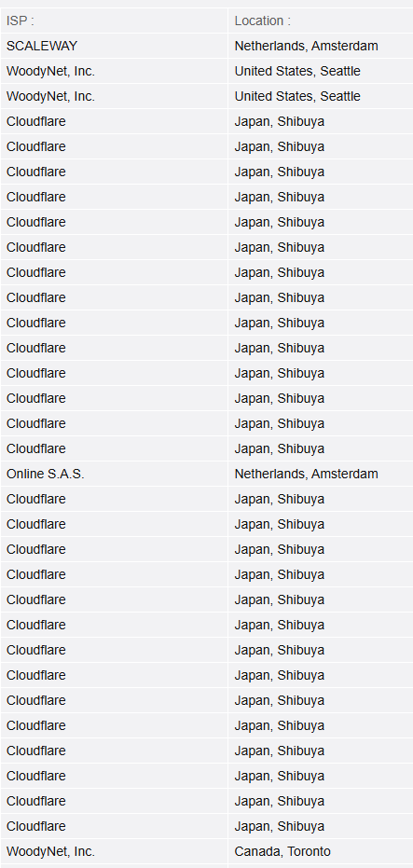Select second WoodyNet, Inc. Seattle row ISP
Screen dimensions: 413x868
click(114, 96)
